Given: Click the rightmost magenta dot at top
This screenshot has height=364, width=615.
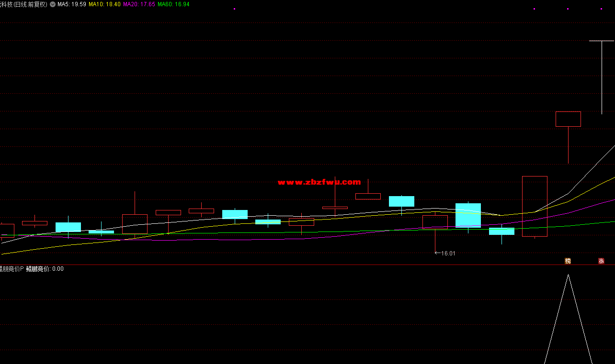Looking at the screenshot, I should (x=602, y=9).
